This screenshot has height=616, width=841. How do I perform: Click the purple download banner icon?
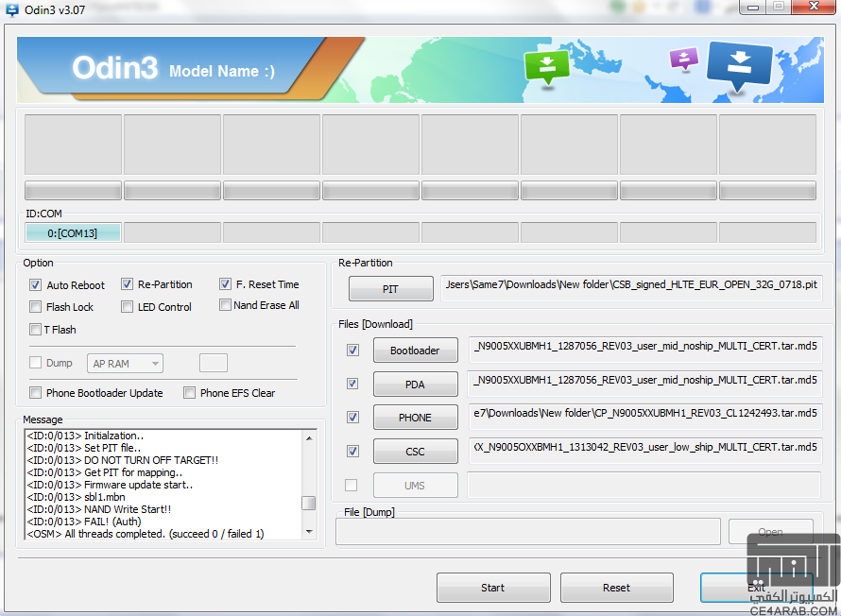683,59
